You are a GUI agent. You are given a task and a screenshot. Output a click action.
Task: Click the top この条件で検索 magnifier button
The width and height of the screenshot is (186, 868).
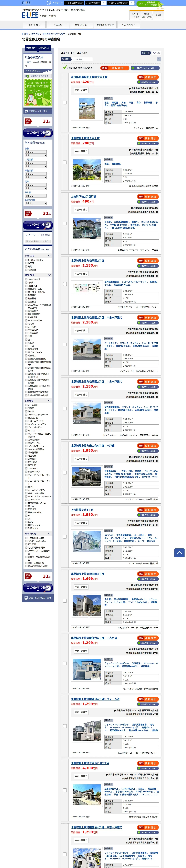click(38, 133)
